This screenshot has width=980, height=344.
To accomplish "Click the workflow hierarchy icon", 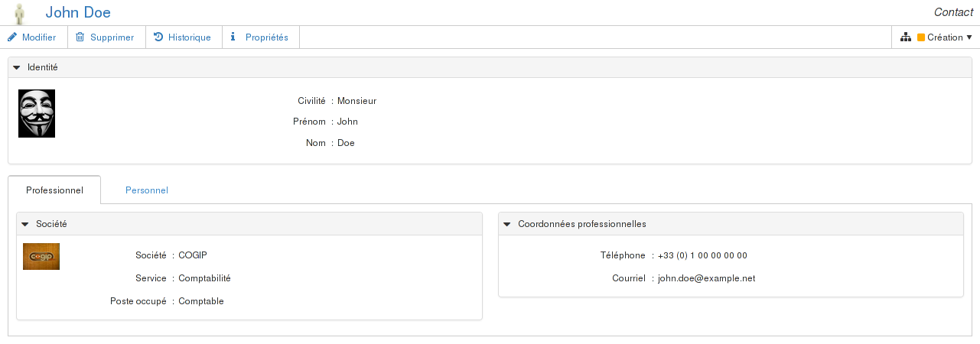I will pyautogui.click(x=907, y=37).
